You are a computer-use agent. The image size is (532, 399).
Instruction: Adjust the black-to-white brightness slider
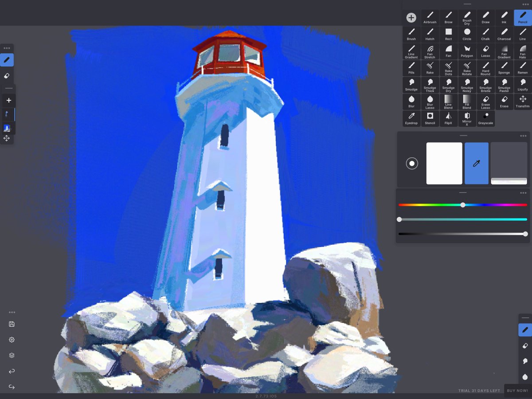(x=463, y=234)
